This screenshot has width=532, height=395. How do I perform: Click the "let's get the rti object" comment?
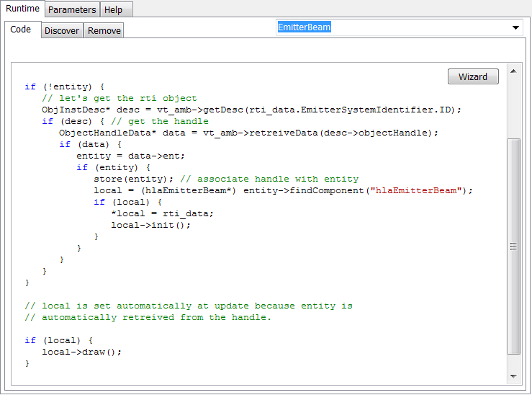coord(119,98)
